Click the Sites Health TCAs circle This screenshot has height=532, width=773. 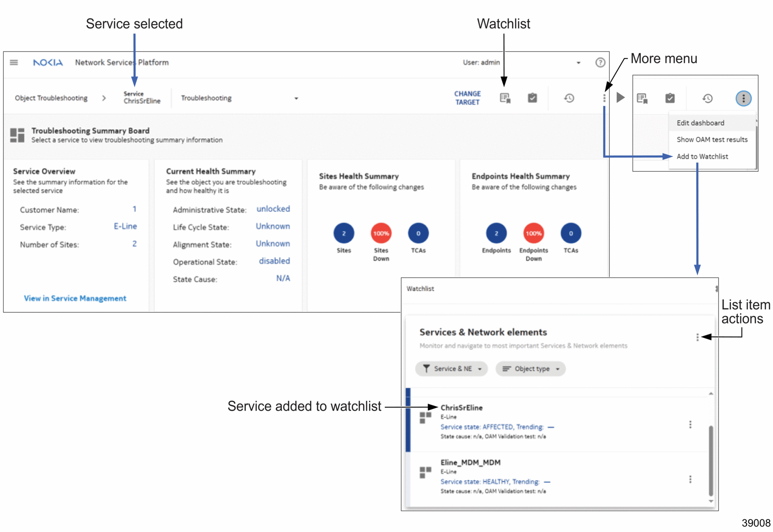pos(418,233)
